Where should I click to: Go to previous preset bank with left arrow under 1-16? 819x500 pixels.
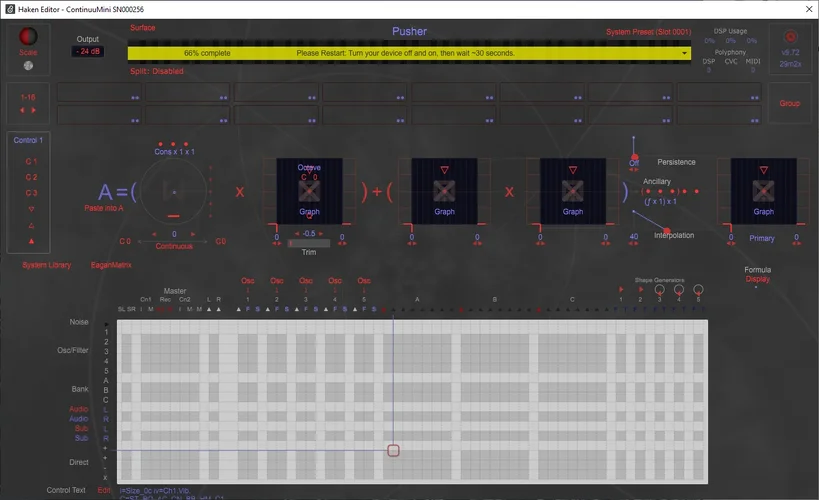[x=22, y=110]
